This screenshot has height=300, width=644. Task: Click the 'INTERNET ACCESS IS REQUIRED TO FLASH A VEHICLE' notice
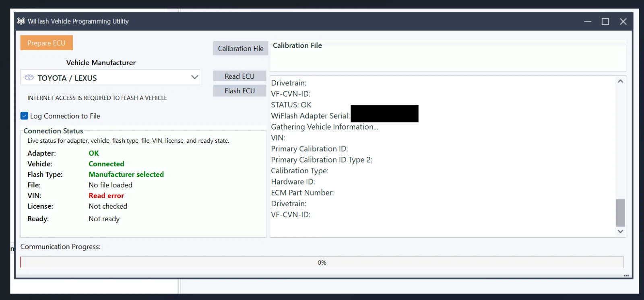pos(97,98)
